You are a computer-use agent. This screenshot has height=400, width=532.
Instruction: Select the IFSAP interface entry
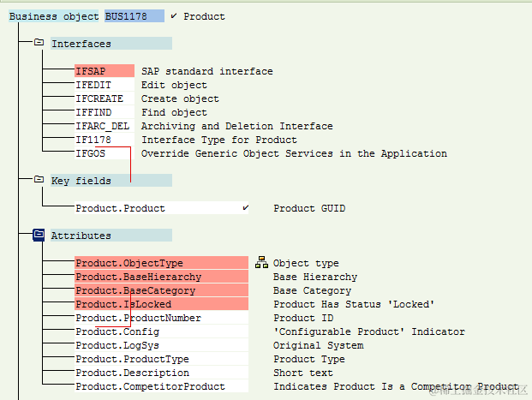pos(105,71)
